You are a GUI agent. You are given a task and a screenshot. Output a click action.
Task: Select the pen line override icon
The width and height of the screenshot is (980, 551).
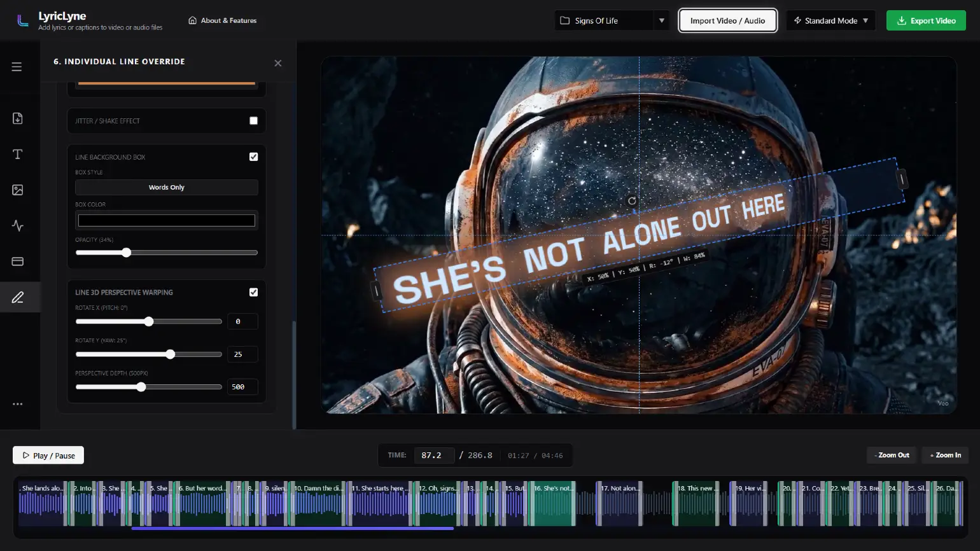[x=17, y=297]
